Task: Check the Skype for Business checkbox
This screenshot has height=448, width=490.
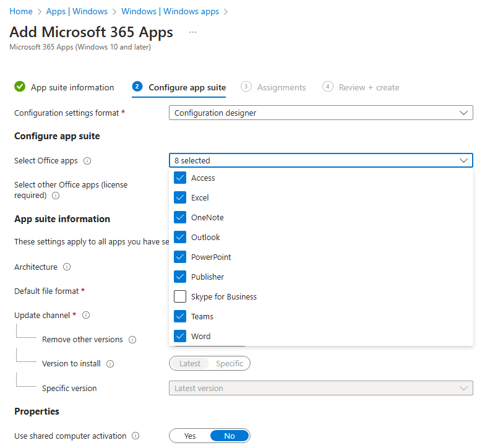Action: tap(180, 296)
